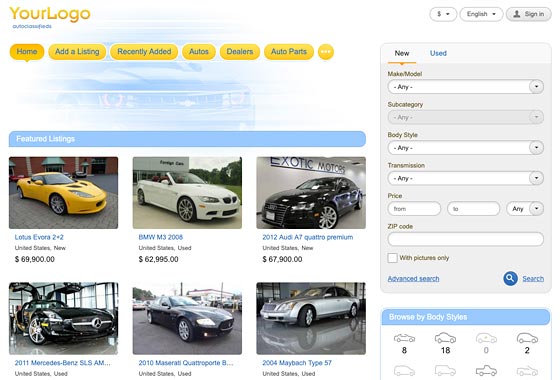560x380 pixels.
Task: Click the Price from input field
Action: [x=414, y=209]
